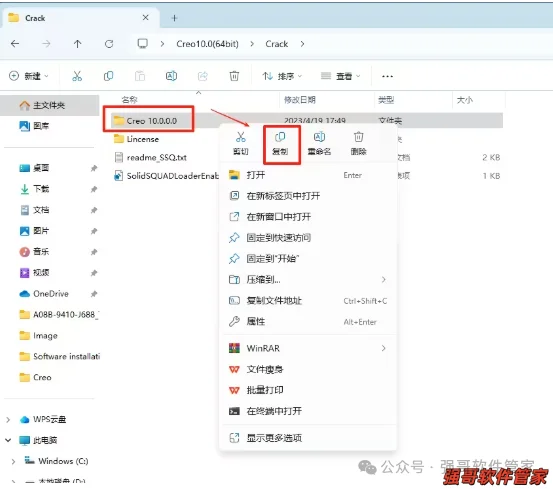Expand the 压缩到... submenu
The width and height of the screenshot is (553, 489).
pos(308,280)
